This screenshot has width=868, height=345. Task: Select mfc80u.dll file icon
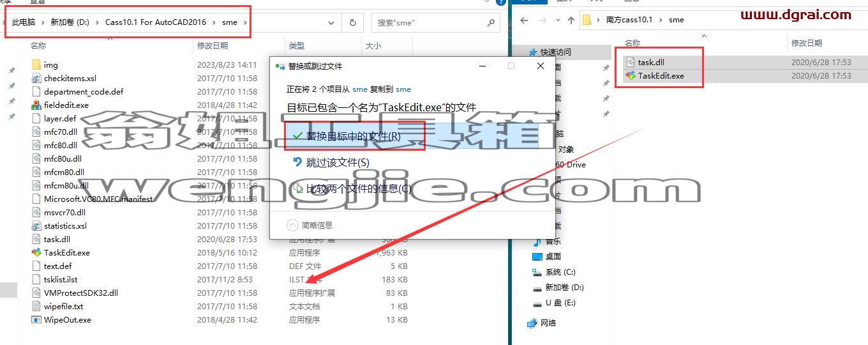[36, 158]
